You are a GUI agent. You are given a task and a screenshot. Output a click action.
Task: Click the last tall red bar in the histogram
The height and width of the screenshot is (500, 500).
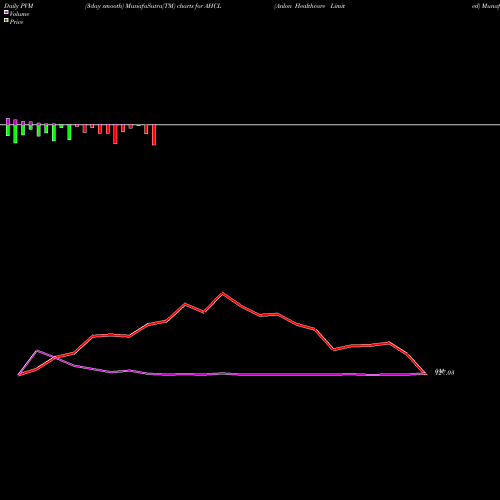[x=154, y=135]
